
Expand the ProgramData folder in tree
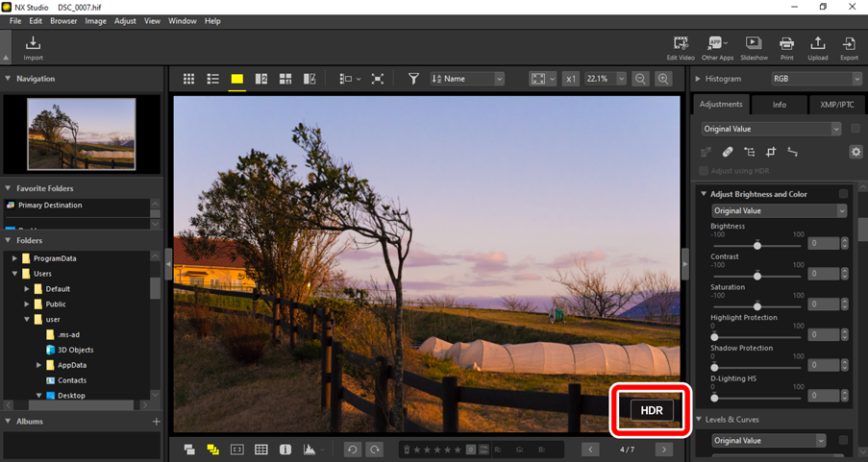pos(14,258)
